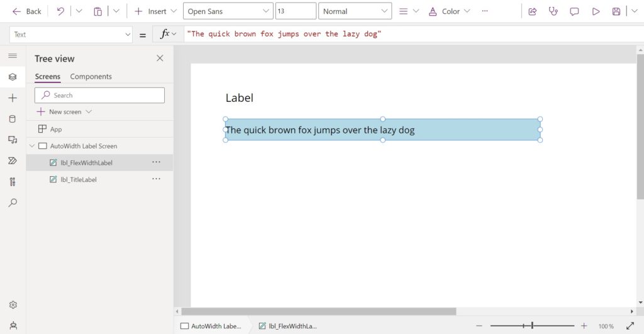Open the Search icon in the left sidebar
This screenshot has width=644, height=334.
click(x=13, y=203)
